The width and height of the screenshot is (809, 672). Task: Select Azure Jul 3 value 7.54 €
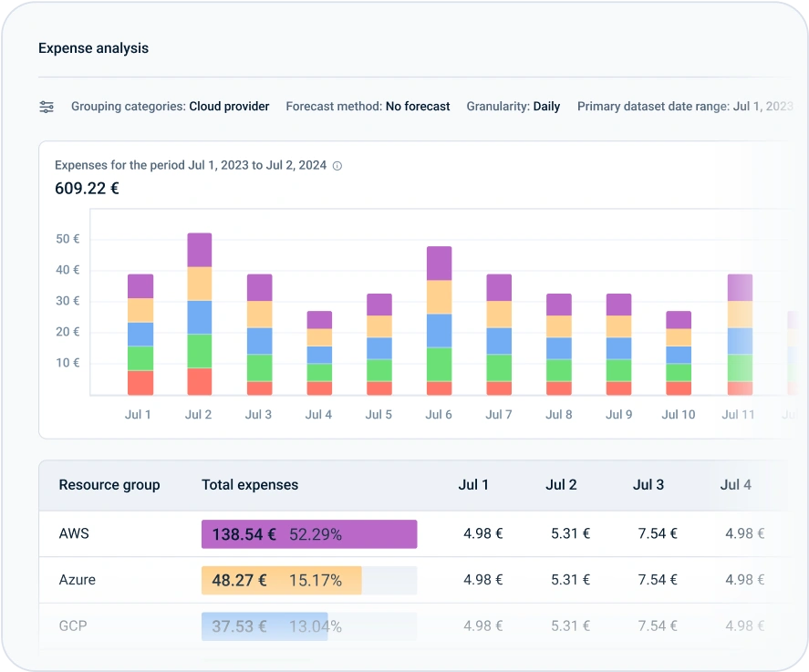[x=658, y=580]
